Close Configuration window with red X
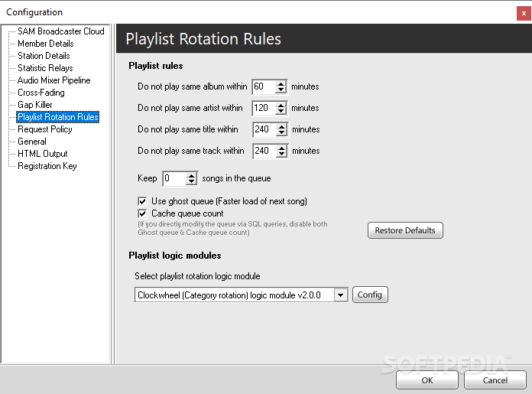This screenshot has height=394, width=532. tap(524, 14)
